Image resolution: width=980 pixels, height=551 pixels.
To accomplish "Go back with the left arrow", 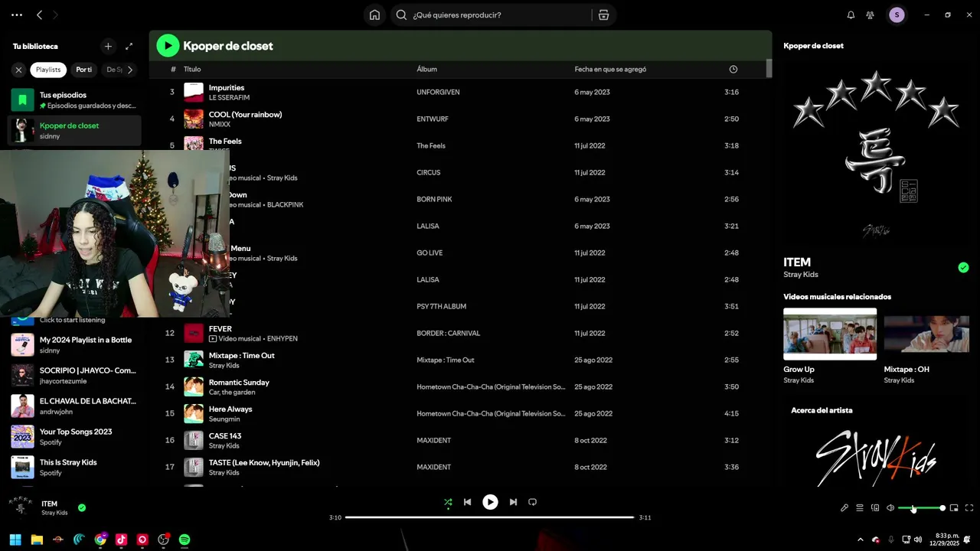I will (x=40, y=15).
